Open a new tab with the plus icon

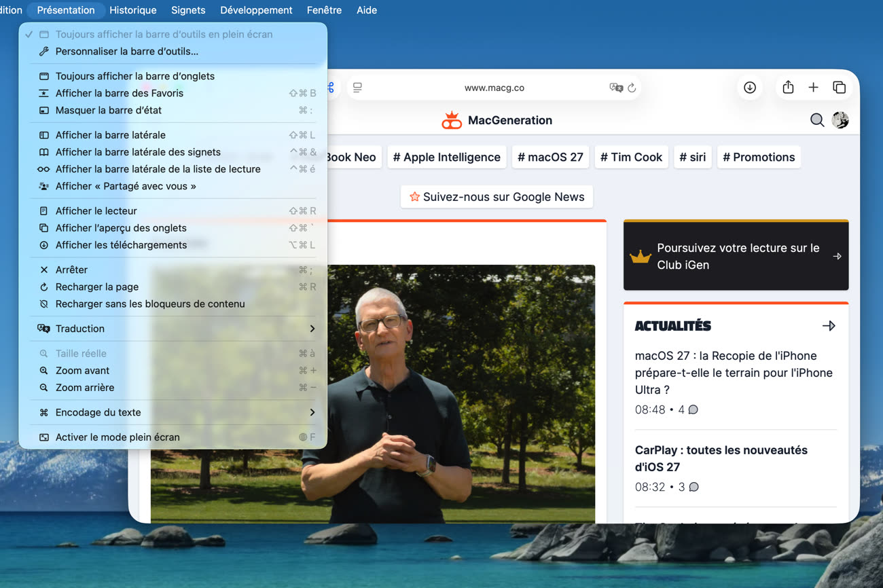[x=813, y=88]
